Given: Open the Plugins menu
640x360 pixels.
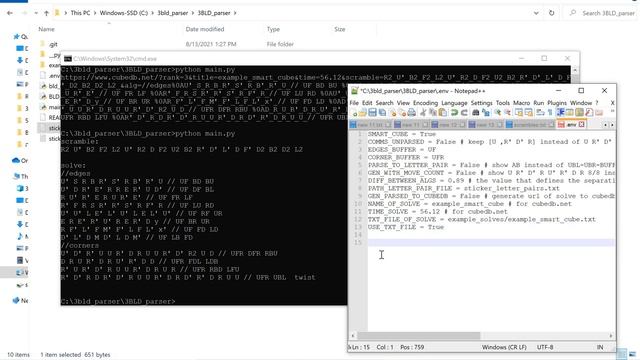Looking at the screenshot, I should point(557,103).
